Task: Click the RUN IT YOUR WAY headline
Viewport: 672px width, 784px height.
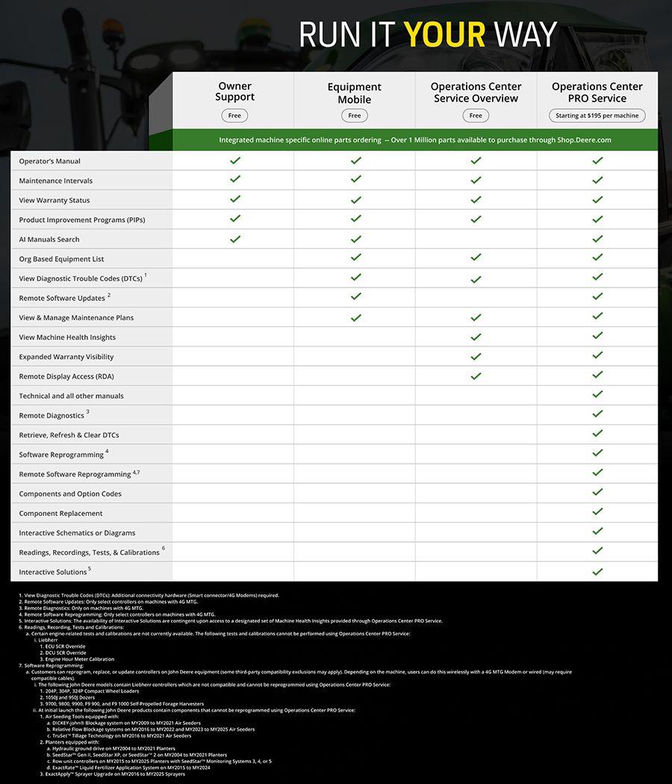Action: pos(428,34)
